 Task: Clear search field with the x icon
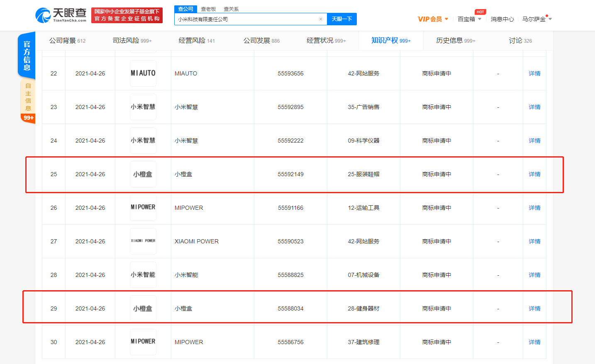click(x=320, y=19)
